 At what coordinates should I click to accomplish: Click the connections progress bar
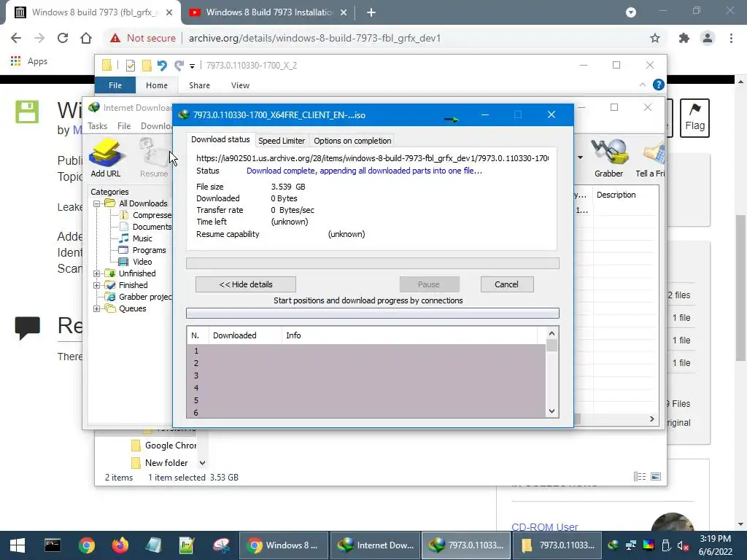pyautogui.click(x=373, y=313)
